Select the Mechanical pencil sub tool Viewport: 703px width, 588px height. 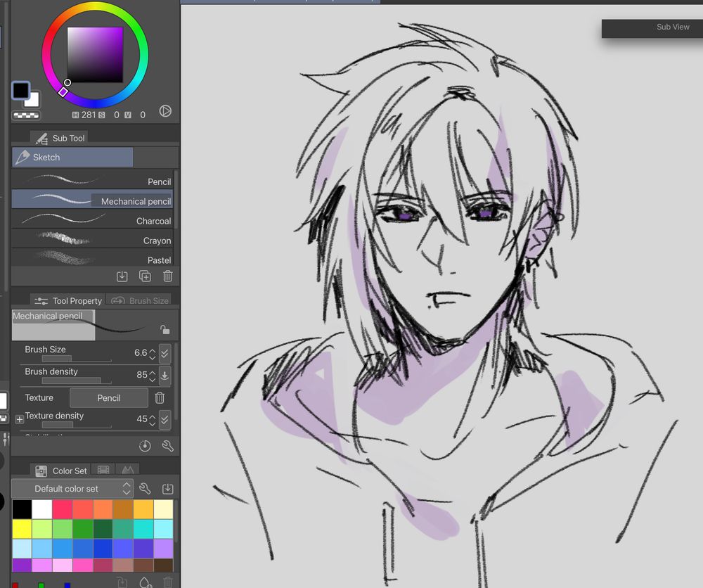92,200
